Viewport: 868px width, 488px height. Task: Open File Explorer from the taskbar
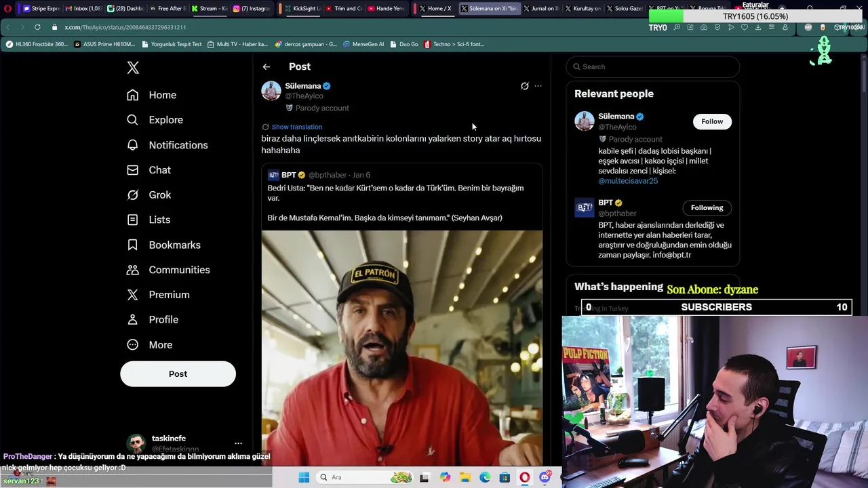click(465, 477)
